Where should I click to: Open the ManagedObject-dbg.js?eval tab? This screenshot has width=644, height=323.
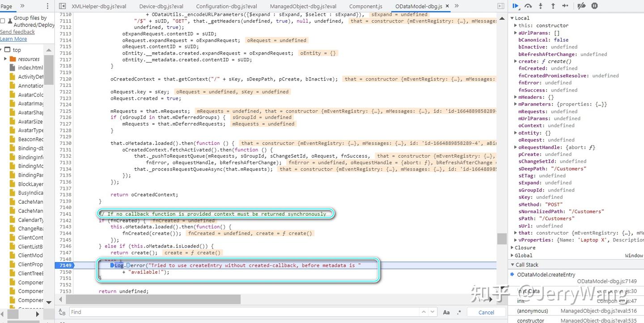pyautogui.click(x=303, y=6)
